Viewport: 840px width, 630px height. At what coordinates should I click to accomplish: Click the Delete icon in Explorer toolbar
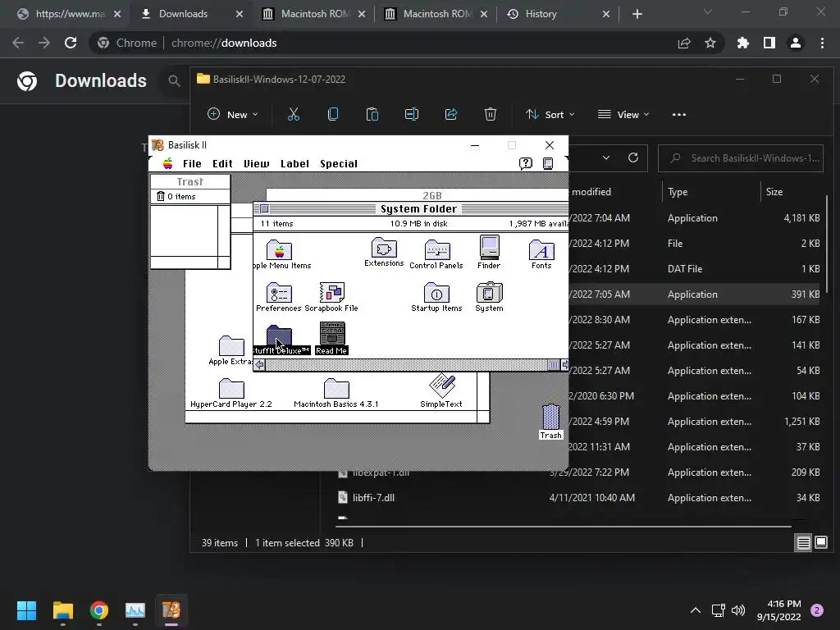491,115
